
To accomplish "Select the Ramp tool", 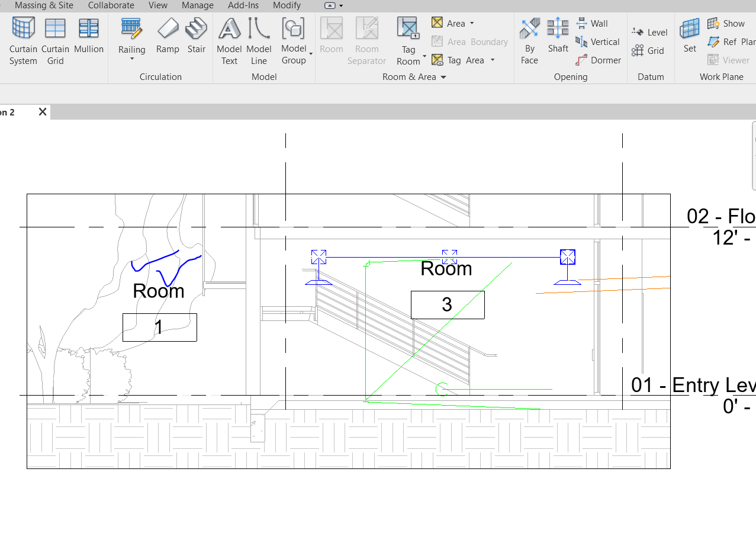I will 168,36.
